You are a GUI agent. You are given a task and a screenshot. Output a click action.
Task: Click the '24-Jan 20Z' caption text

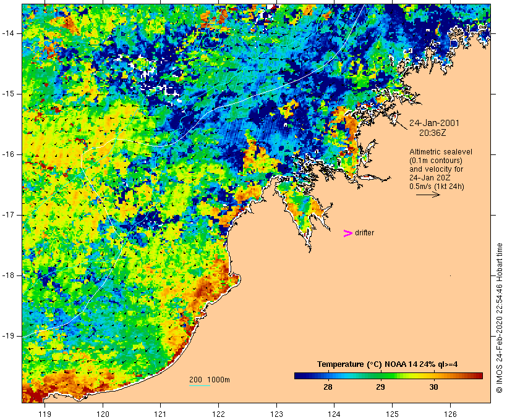[430, 178]
